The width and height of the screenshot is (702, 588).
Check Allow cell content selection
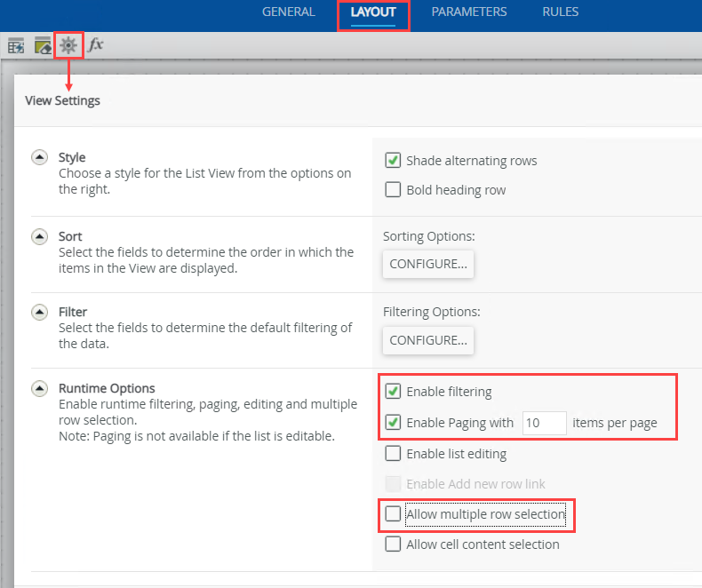[392, 544]
